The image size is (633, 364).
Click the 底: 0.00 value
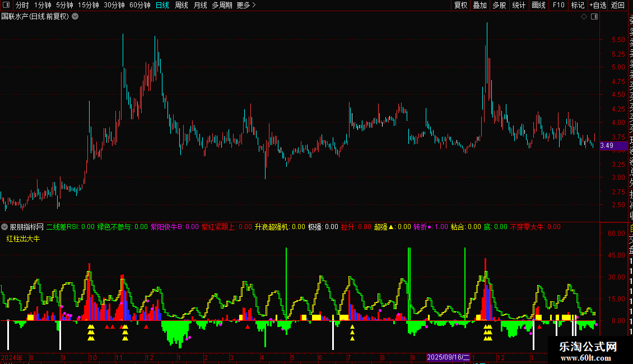pyautogui.click(x=495, y=227)
